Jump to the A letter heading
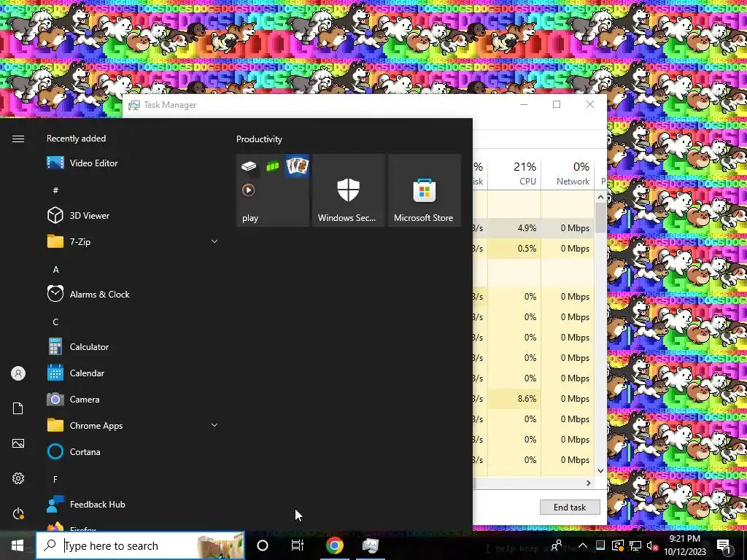The image size is (747, 560). click(x=55, y=270)
